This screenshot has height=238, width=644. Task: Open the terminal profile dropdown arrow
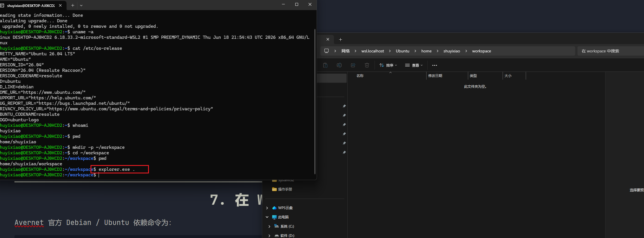pyautogui.click(x=81, y=6)
